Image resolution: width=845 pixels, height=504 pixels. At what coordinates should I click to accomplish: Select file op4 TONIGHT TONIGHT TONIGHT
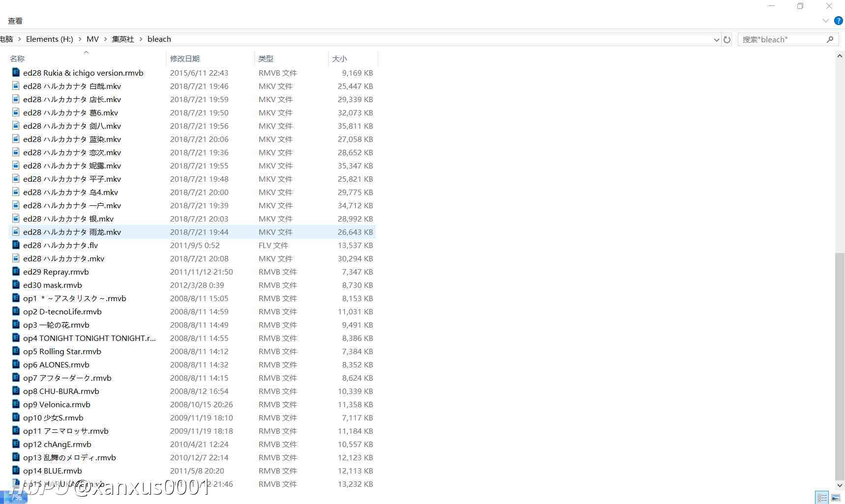(x=89, y=338)
